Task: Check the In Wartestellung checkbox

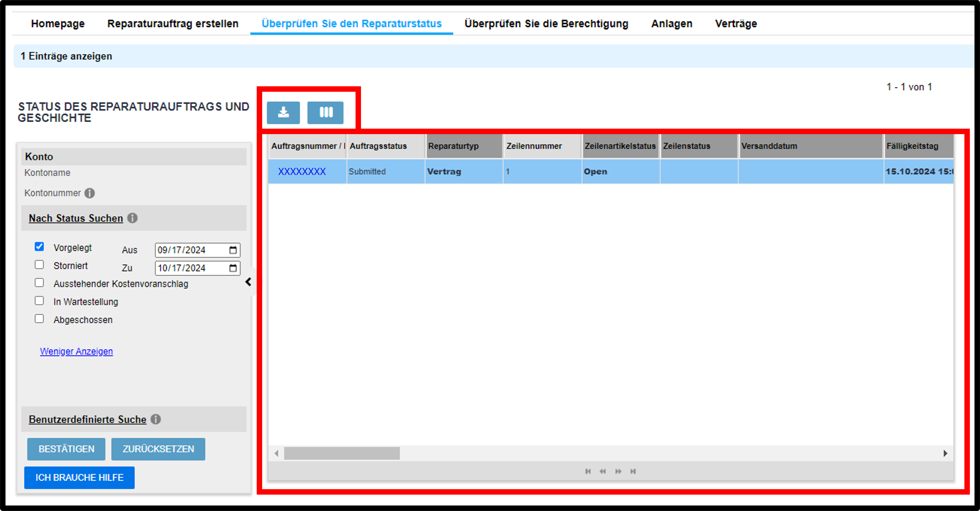Action: point(39,301)
